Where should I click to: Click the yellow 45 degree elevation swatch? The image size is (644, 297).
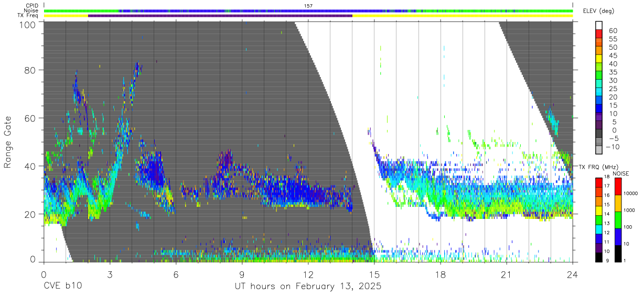(x=599, y=59)
